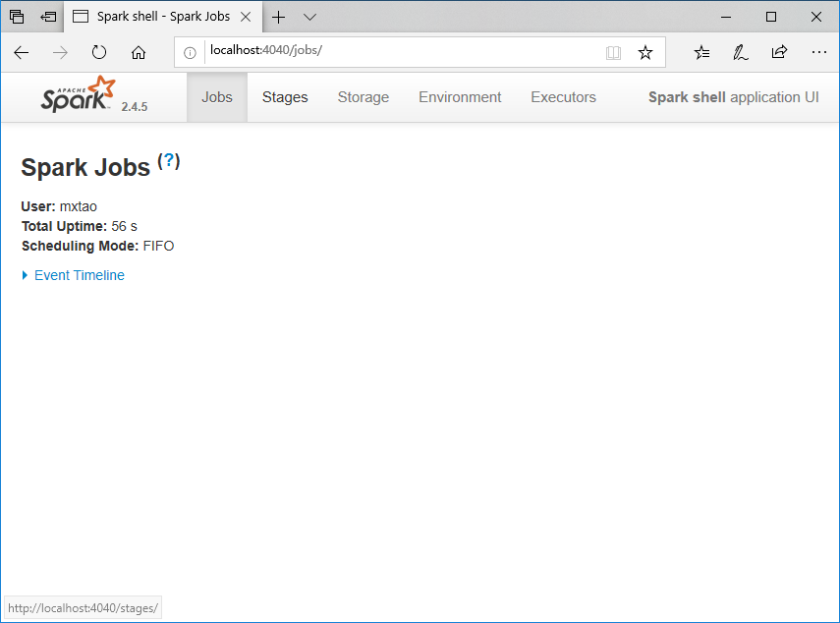The width and height of the screenshot is (840, 623).
Task: Click the Refresh page icon
Action: click(x=98, y=53)
